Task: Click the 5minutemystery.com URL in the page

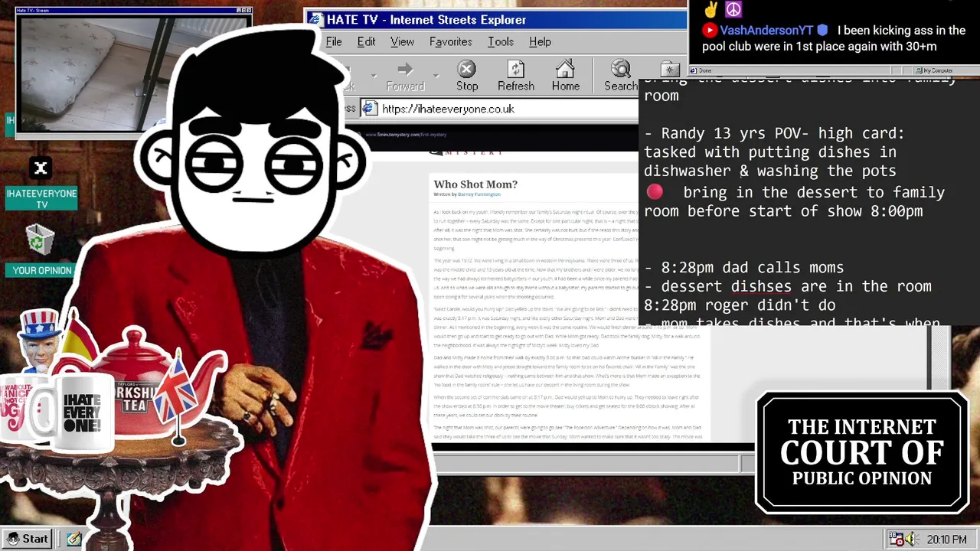Action: (x=406, y=135)
